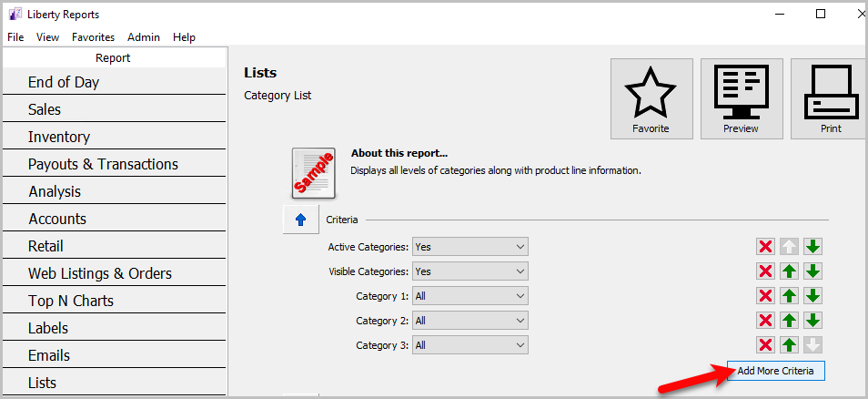
Task: Click the Favorite star icon
Action: 651,98
